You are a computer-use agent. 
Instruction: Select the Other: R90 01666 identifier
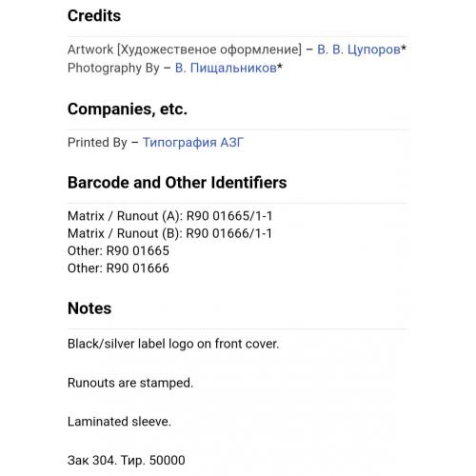[118, 268]
